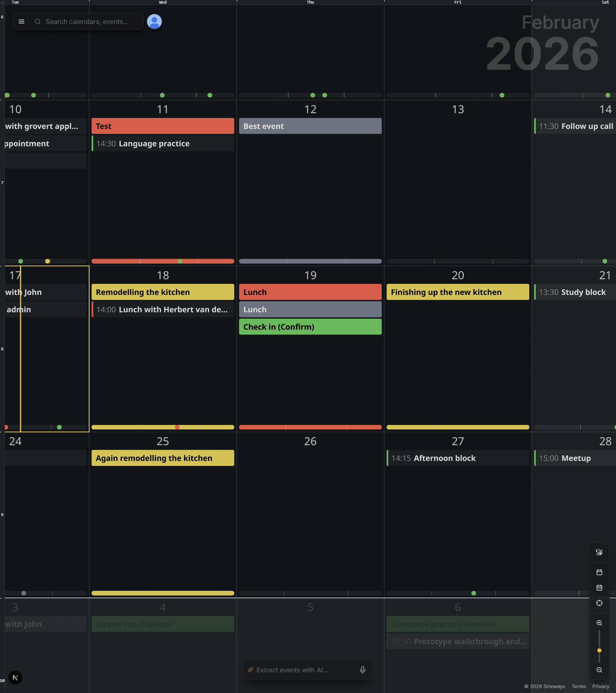616x693 pixels.
Task: Click the zoom in magnifier icon
Action: 599,623
